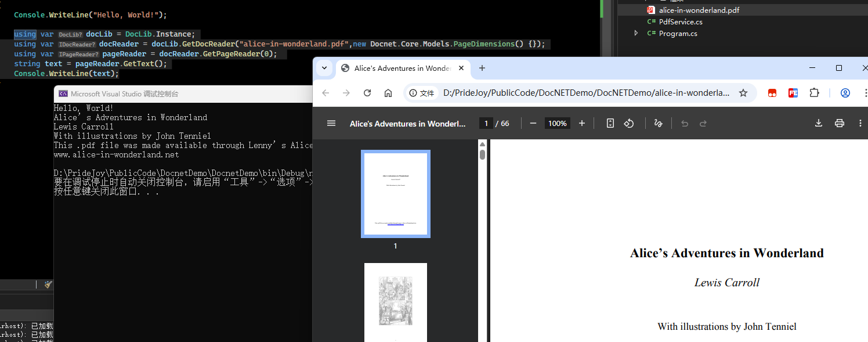
Task: Toggle fit-to-page view
Action: pos(610,123)
